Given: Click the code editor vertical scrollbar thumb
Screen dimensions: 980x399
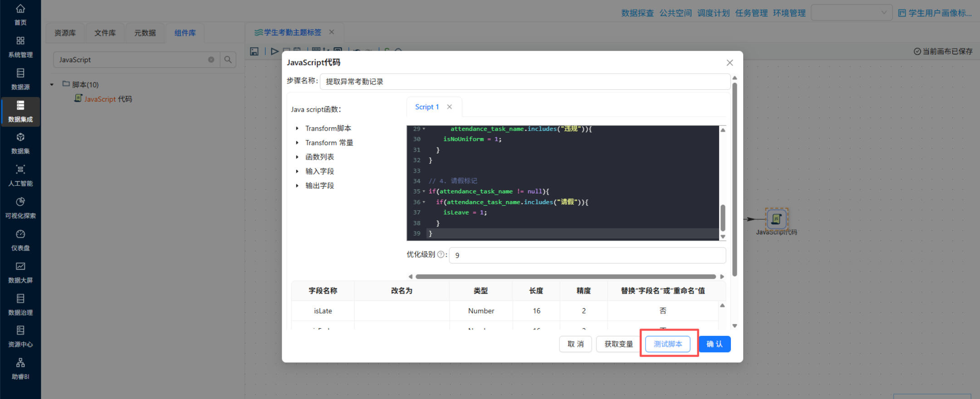Looking at the screenshot, I should point(723,217).
